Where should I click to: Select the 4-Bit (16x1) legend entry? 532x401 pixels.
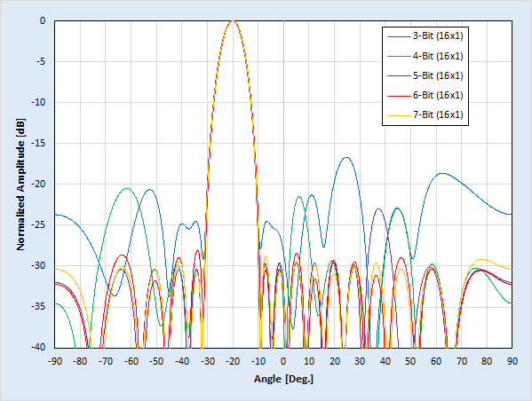[x=425, y=56]
